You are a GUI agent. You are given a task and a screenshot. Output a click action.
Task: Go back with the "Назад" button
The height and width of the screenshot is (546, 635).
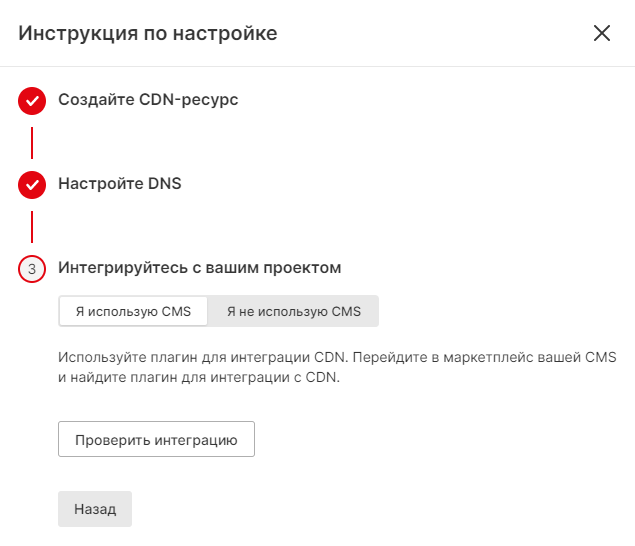[95, 508]
